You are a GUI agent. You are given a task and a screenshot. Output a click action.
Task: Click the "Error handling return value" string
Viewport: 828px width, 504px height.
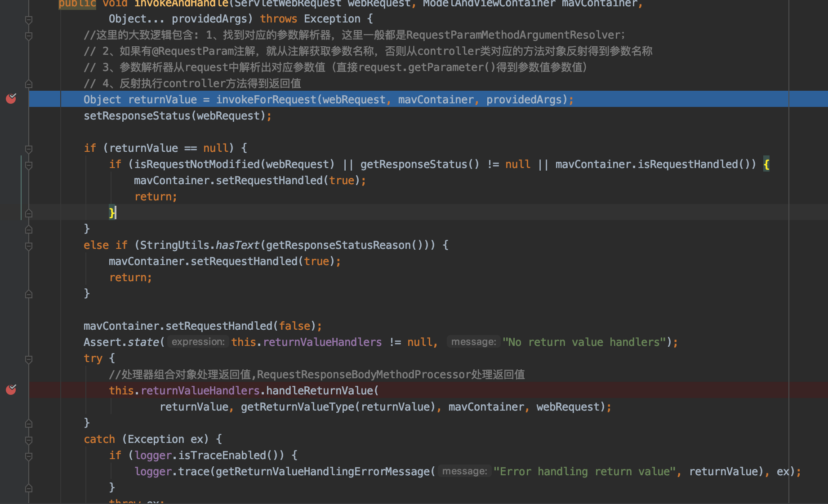[585, 472]
